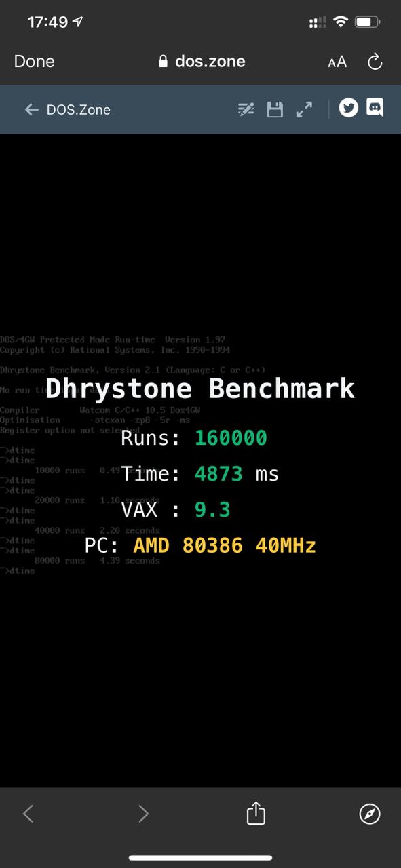Go back to DOS.Zone with the arrow
Image resolution: width=401 pixels, height=868 pixels.
(x=31, y=109)
